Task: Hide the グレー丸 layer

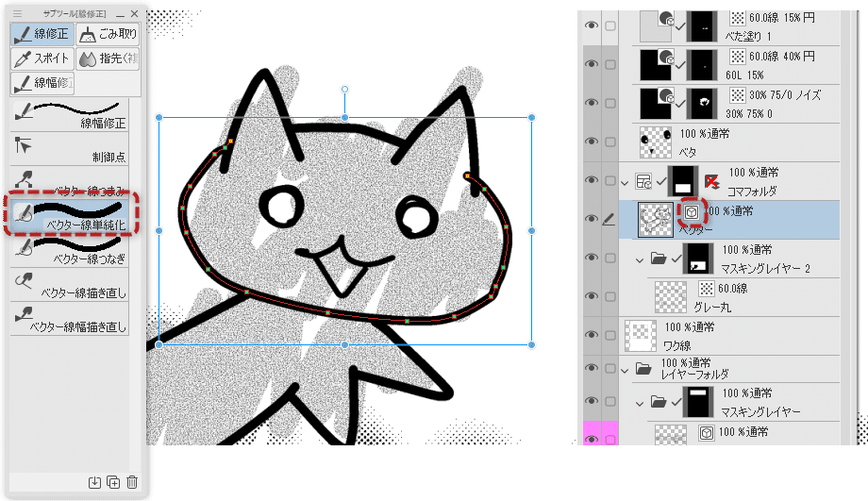Action: click(592, 296)
